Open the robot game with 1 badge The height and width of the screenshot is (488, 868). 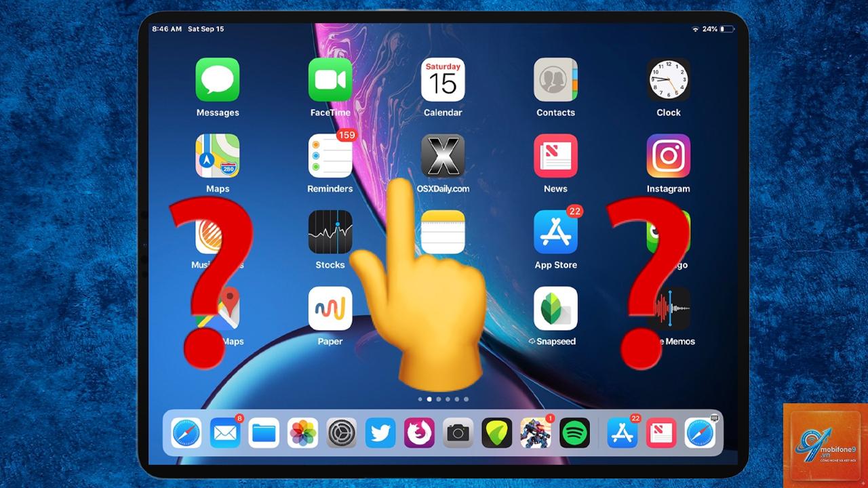click(x=536, y=432)
